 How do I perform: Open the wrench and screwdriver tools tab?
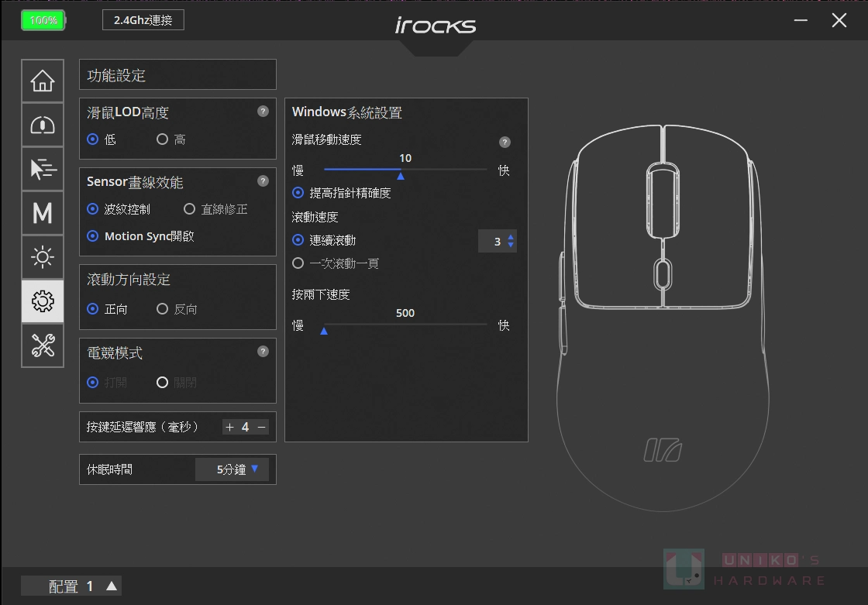(43, 345)
